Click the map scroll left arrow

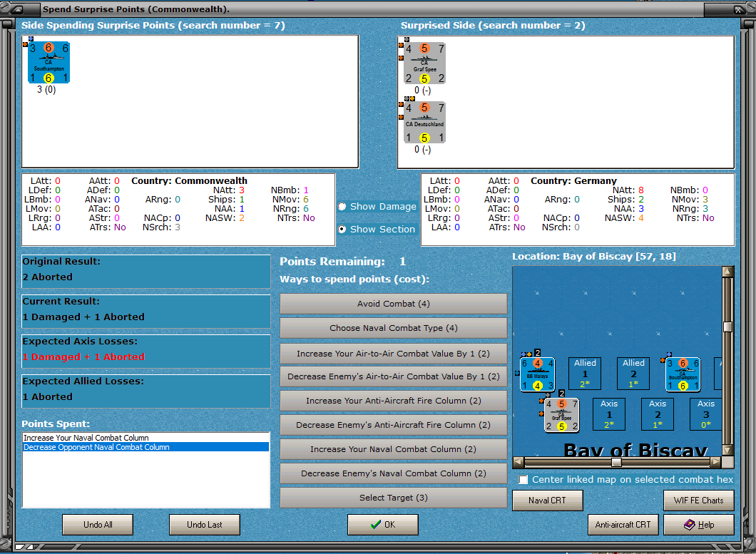(519, 463)
